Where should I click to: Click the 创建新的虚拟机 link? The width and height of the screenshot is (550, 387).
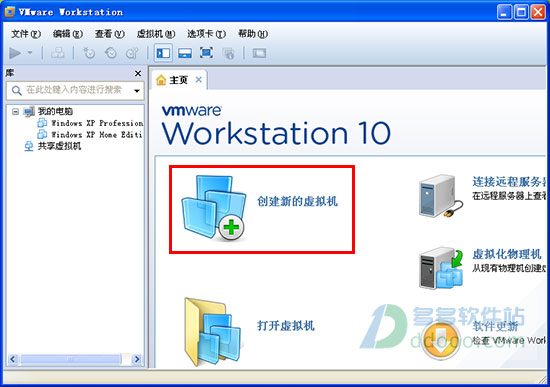(x=297, y=202)
